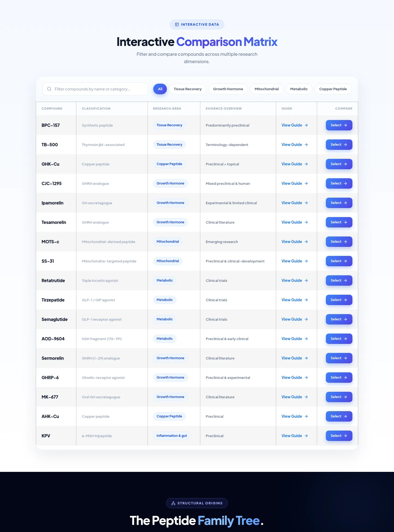Focus the filter compounds search field
Viewport: 394px width, 532px height.
[x=95, y=89]
